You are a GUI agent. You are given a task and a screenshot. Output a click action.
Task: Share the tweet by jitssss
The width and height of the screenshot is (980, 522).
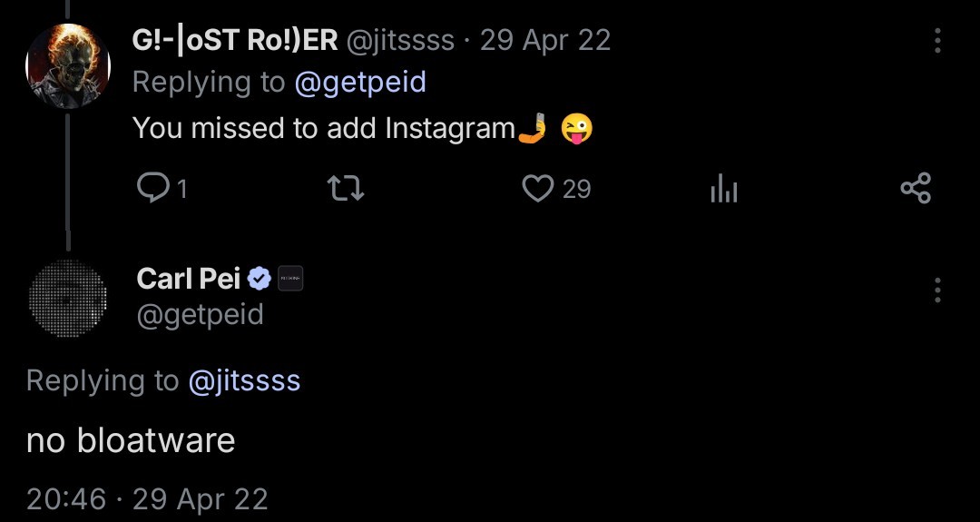coord(915,189)
